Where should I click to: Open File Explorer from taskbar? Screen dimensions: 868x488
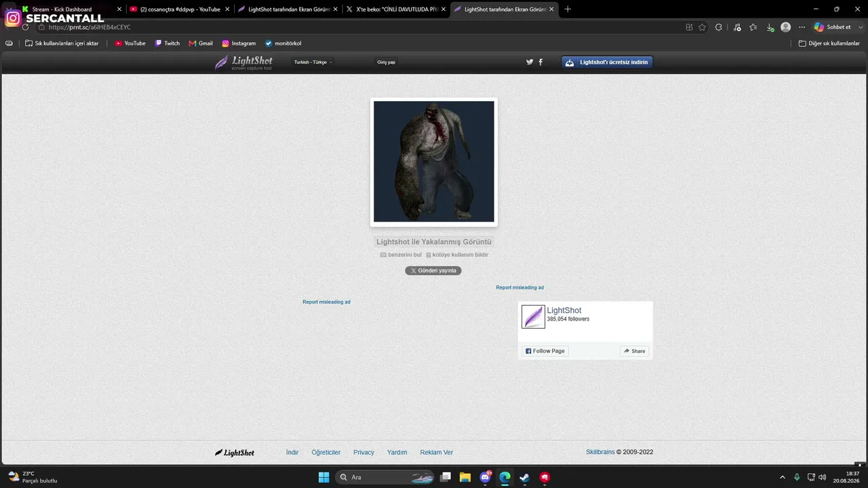tap(465, 477)
